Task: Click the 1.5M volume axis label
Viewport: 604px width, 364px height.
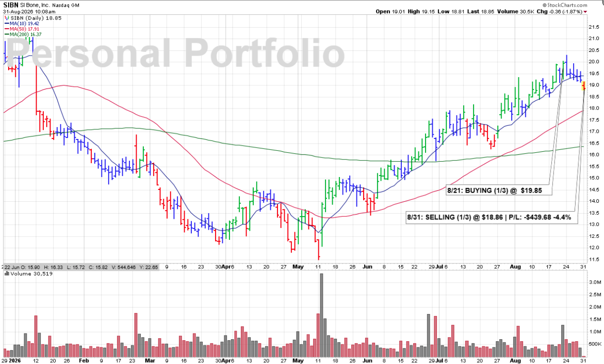Action: pos(594,319)
